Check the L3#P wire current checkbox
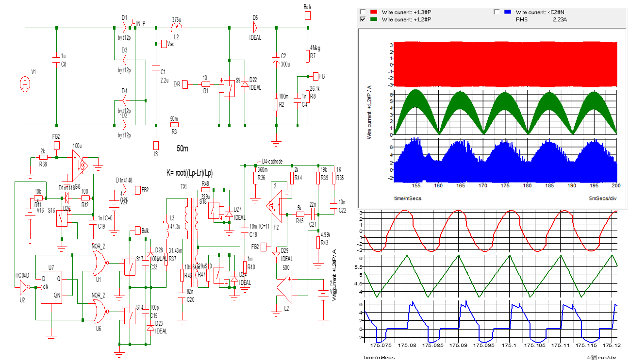This screenshot has width=630, height=364. click(362, 12)
